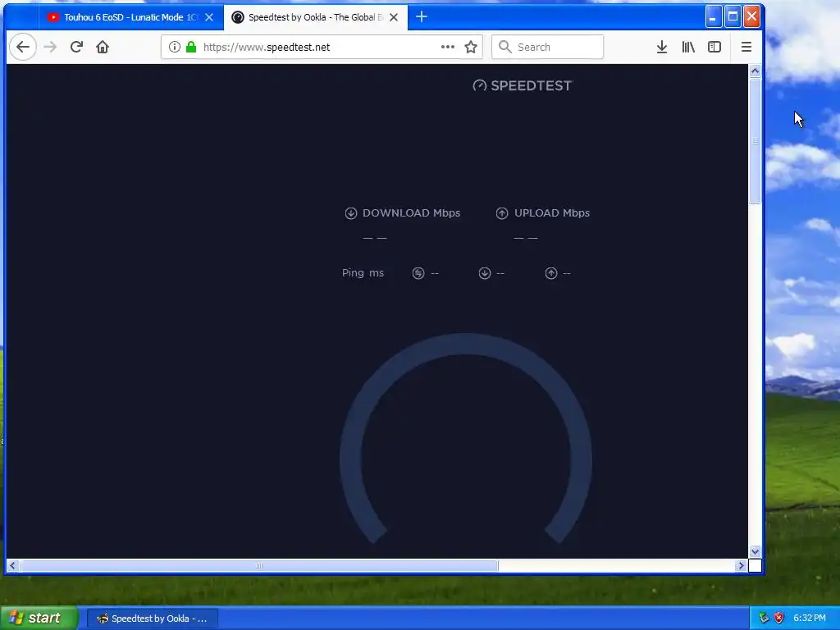Close the Speedtest by Ookla tab
The height and width of the screenshot is (630, 840).
pyautogui.click(x=394, y=17)
